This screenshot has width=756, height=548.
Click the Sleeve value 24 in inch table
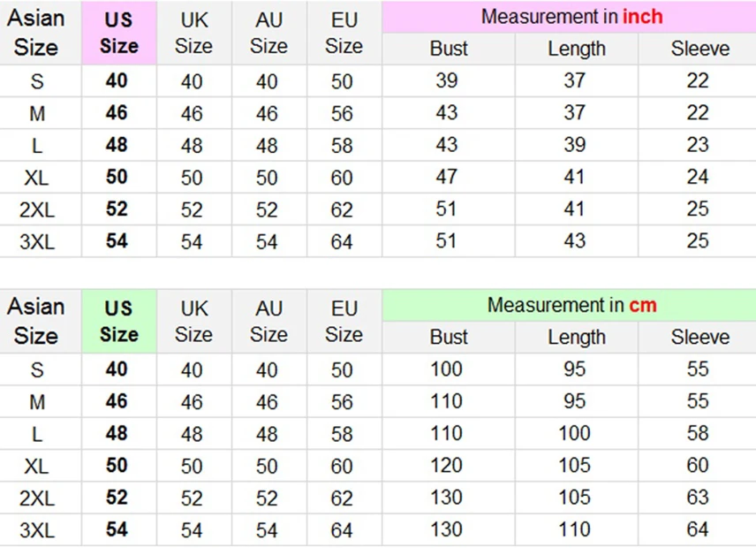698,177
